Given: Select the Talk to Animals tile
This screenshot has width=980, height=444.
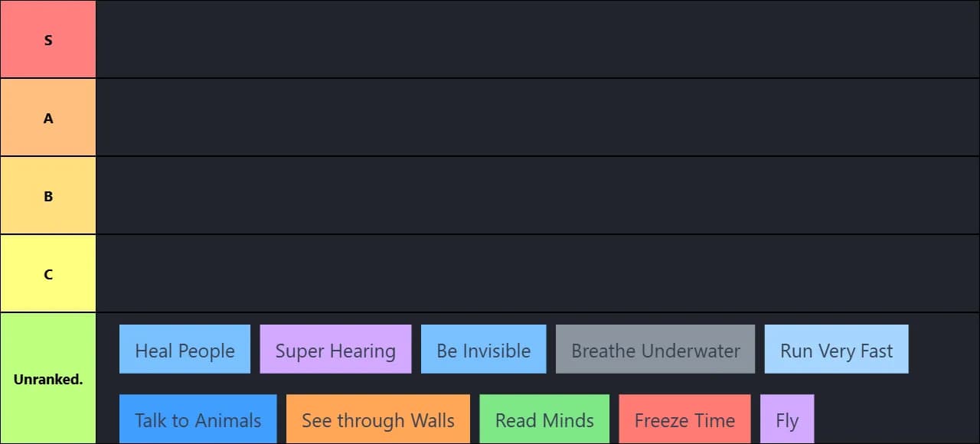Looking at the screenshot, I should 198,419.
